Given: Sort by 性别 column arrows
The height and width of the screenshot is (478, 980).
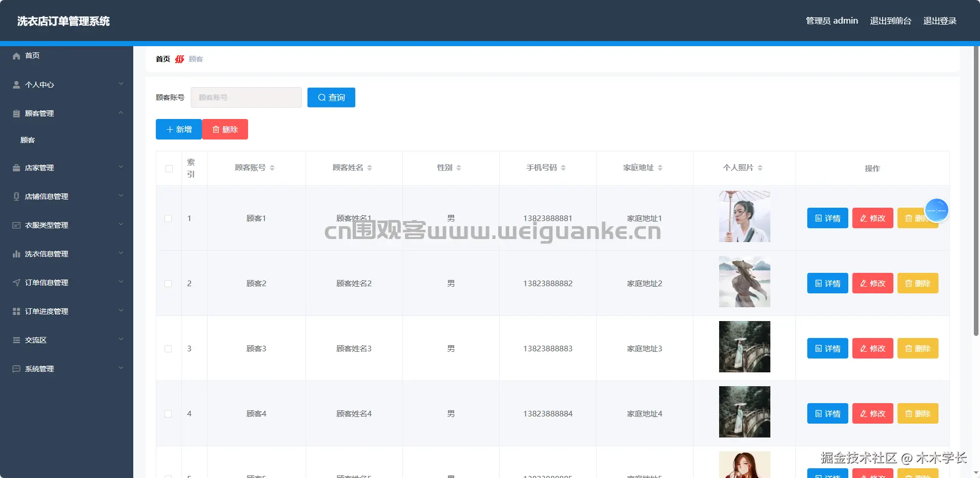Looking at the screenshot, I should [x=459, y=168].
